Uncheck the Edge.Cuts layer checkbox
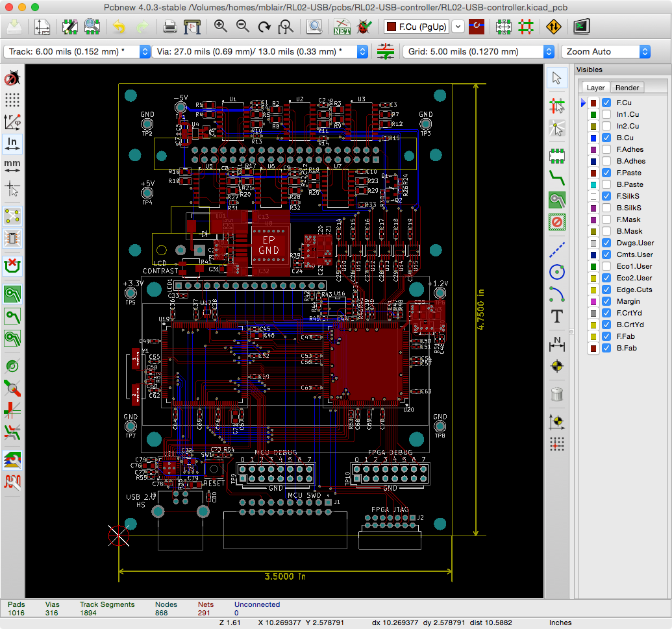This screenshot has height=629, width=672. tap(606, 290)
